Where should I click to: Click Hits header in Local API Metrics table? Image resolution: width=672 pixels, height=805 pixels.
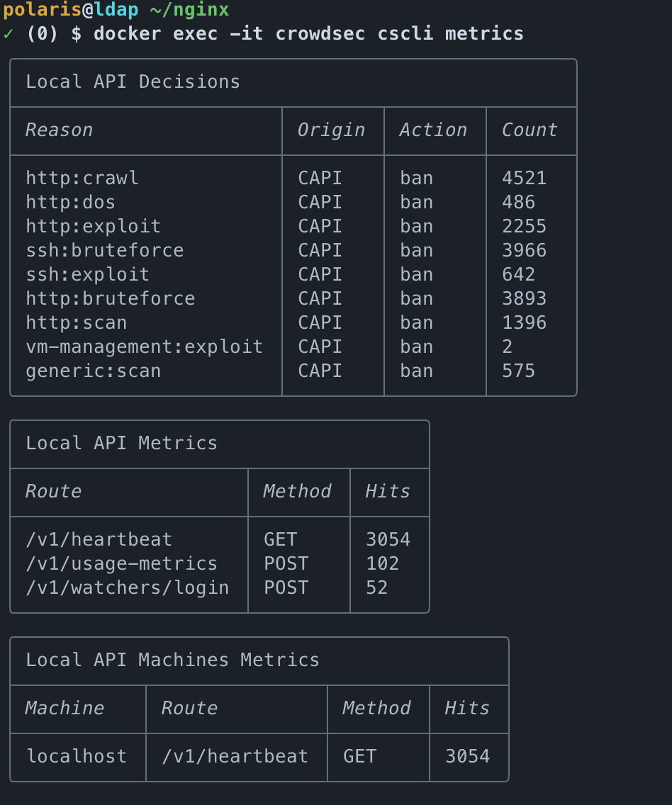pyautogui.click(x=388, y=492)
